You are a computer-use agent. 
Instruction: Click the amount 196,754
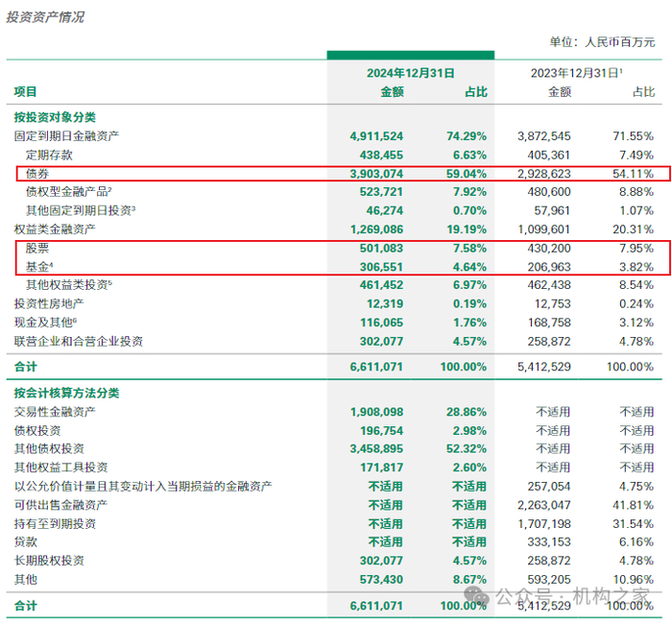(381, 431)
